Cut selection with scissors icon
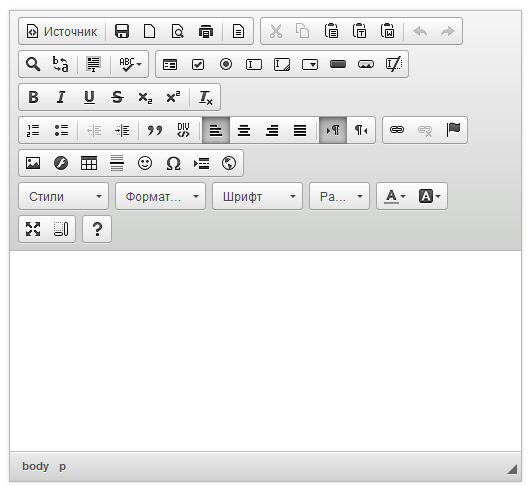The width and height of the screenshot is (530, 486). [275, 31]
